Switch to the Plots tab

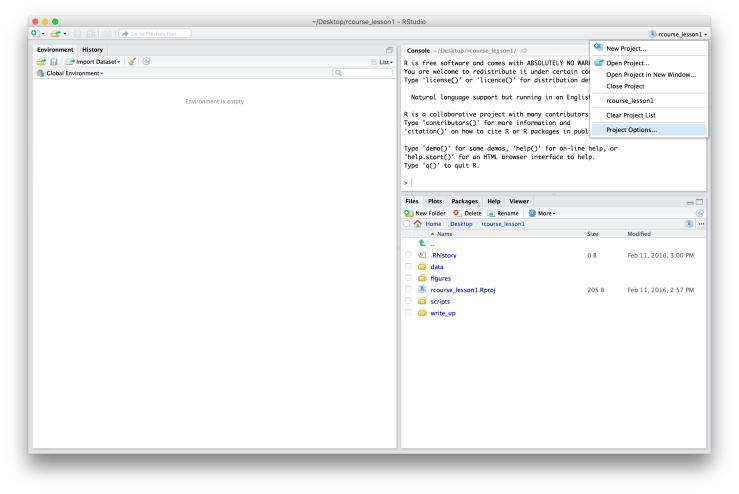(x=435, y=201)
